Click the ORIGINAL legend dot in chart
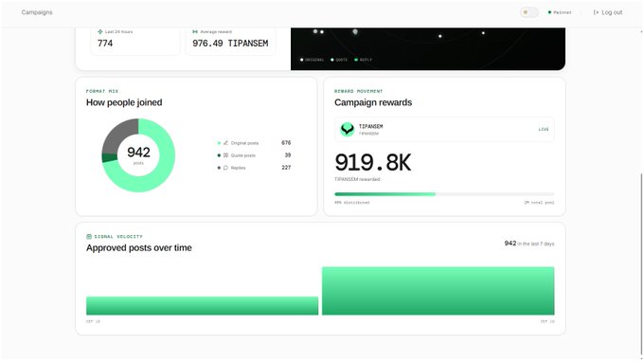The width and height of the screenshot is (644, 361). [x=302, y=60]
